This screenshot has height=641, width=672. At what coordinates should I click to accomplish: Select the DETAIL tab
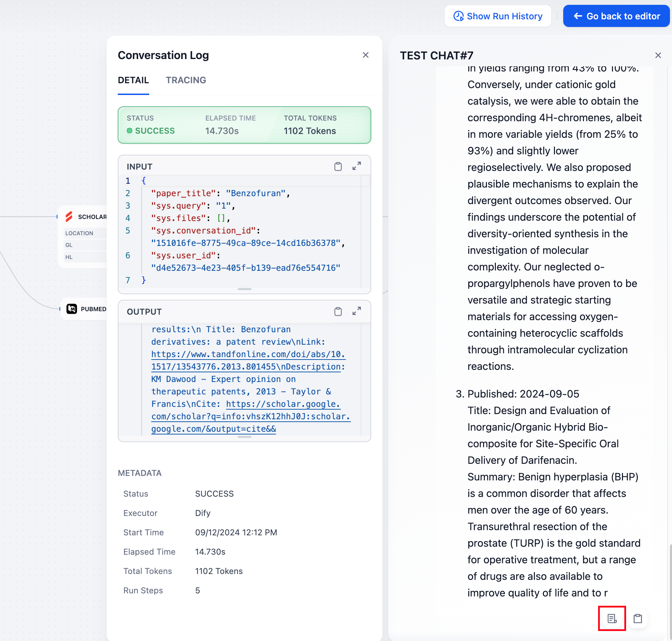(x=133, y=80)
